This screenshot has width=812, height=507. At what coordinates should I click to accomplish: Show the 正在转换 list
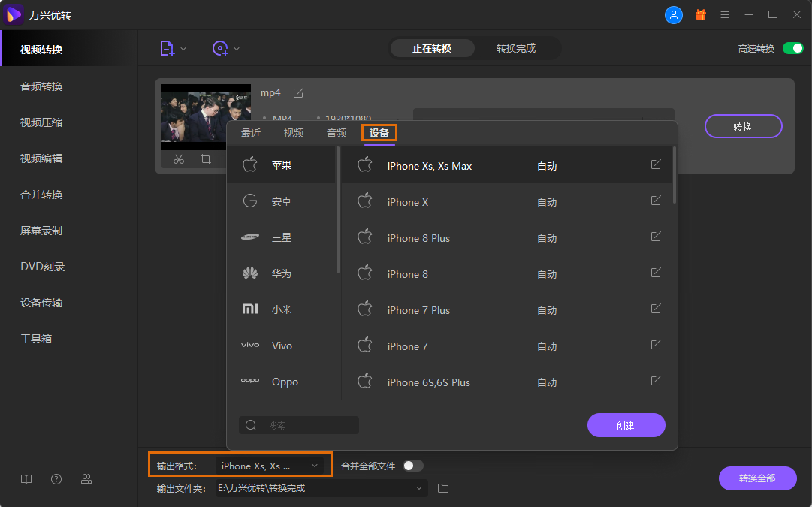(432, 48)
